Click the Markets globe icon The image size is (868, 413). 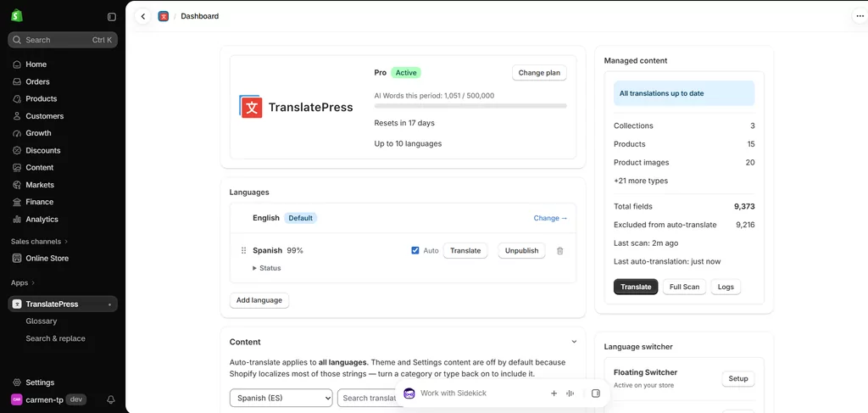[x=17, y=185]
